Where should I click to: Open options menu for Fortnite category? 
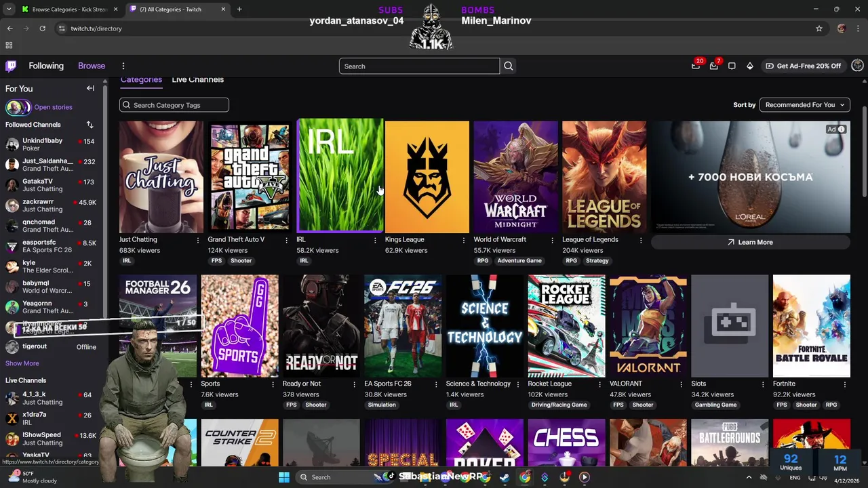(845, 384)
